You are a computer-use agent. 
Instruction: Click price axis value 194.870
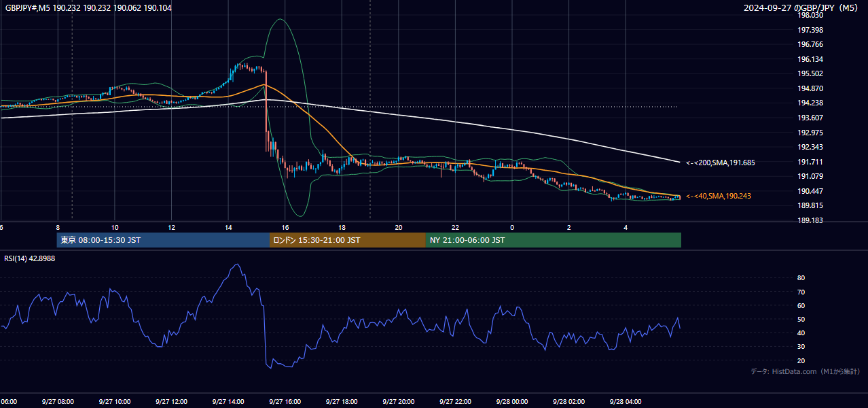click(x=810, y=88)
